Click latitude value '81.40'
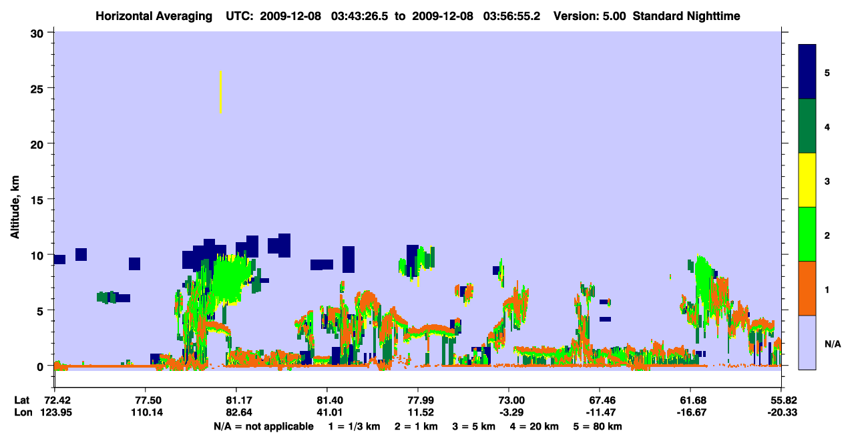 327,400
